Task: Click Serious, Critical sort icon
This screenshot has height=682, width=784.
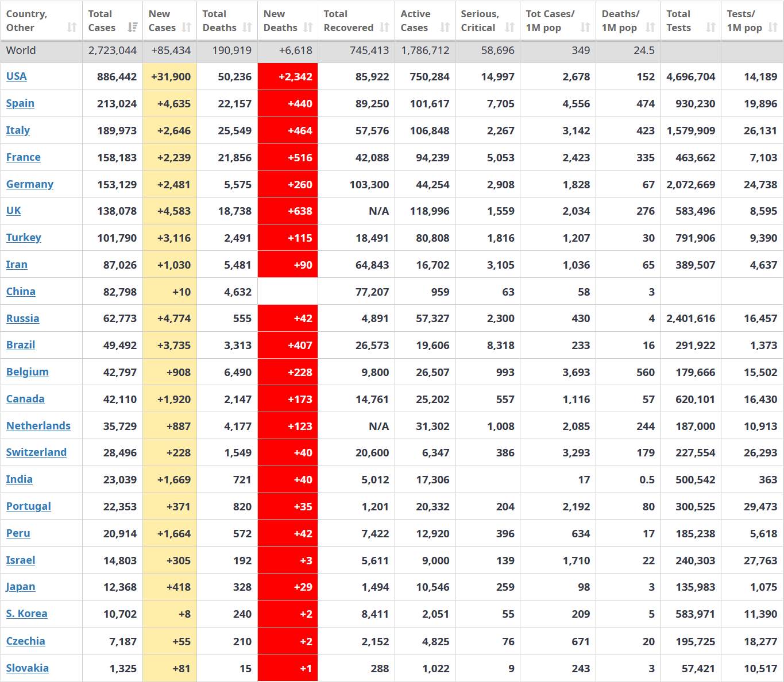Action: [x=510, y=28]
